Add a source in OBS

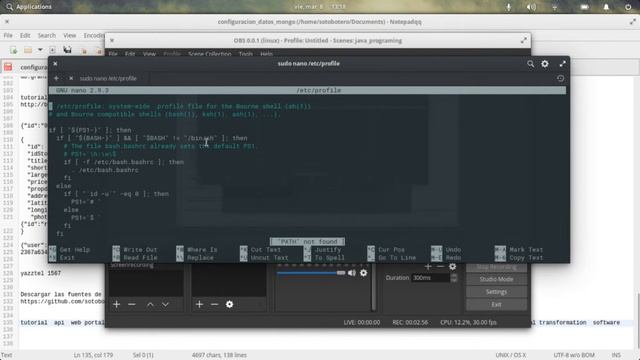coord(199,304)
